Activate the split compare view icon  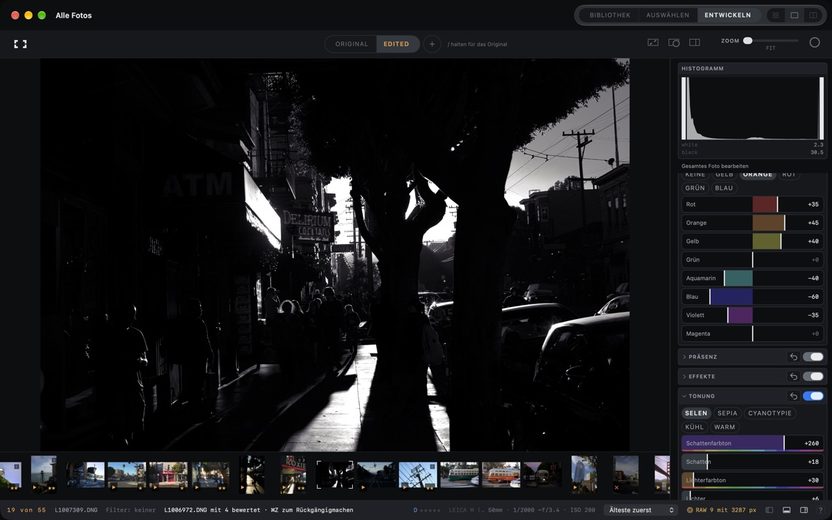(x=695, y=42)
